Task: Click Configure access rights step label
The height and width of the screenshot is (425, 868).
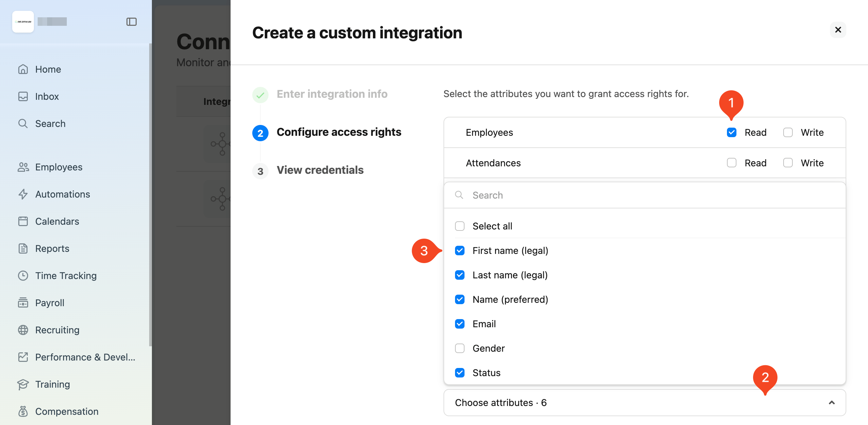Action: pyautogui.click(x=339, y=132)
